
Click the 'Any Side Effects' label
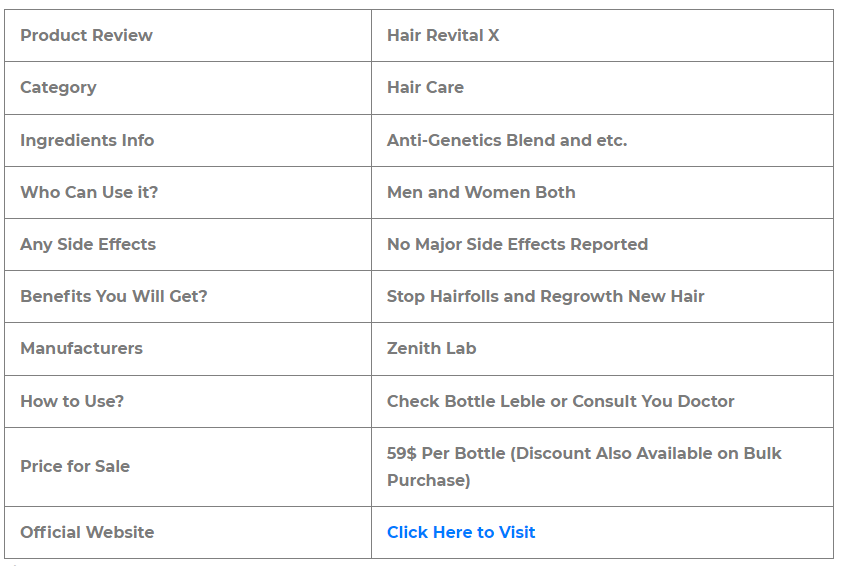(x=88, y=244)
